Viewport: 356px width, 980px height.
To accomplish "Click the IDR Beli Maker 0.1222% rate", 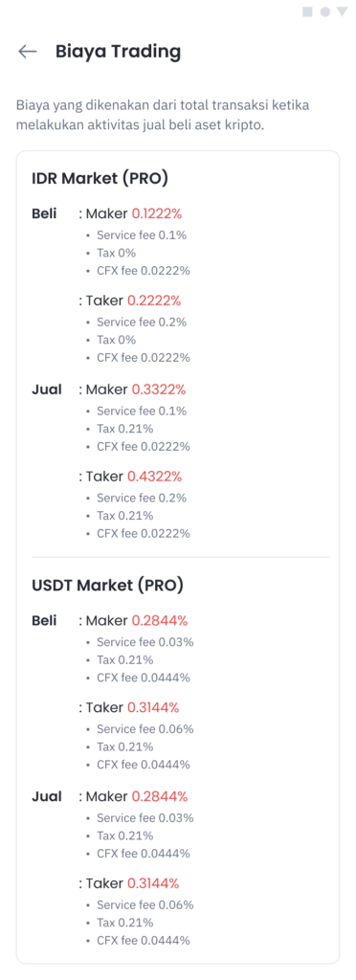I will tap(157, 213).
